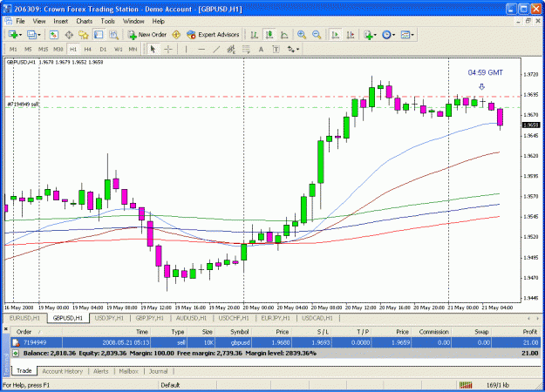The height and width of the screenshot is (392, 545).
Task: Toggle the Data Window crosshair-target icon
Action: 69,35
